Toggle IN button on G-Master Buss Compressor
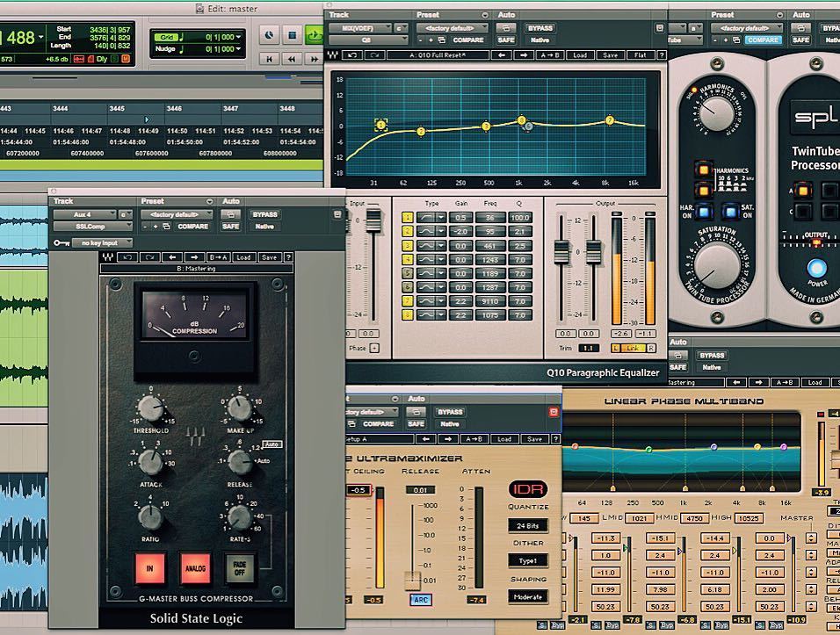 click(x=149, y=568)
